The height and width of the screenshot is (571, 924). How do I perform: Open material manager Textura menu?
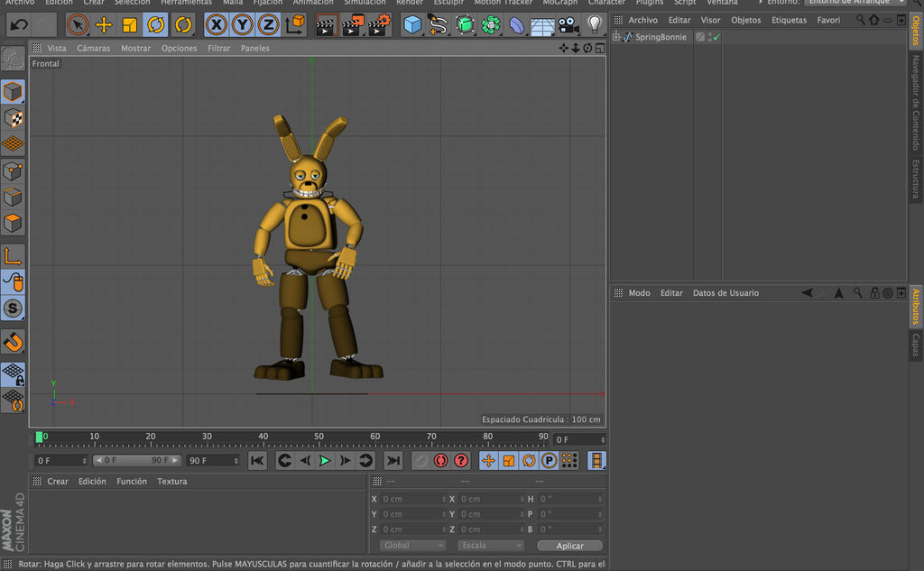172,482
